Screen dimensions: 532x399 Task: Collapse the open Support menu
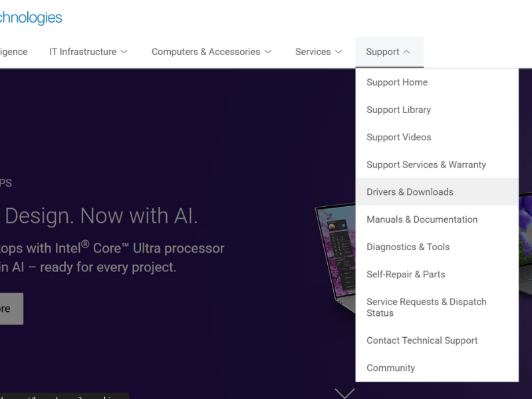click(389, 52)
